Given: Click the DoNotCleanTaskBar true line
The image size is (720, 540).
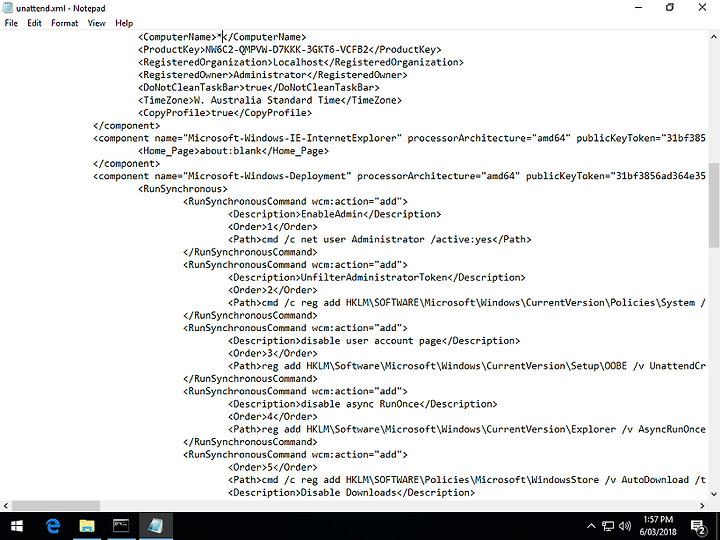Looking at the screenshot, I should [x=259, y=87].
